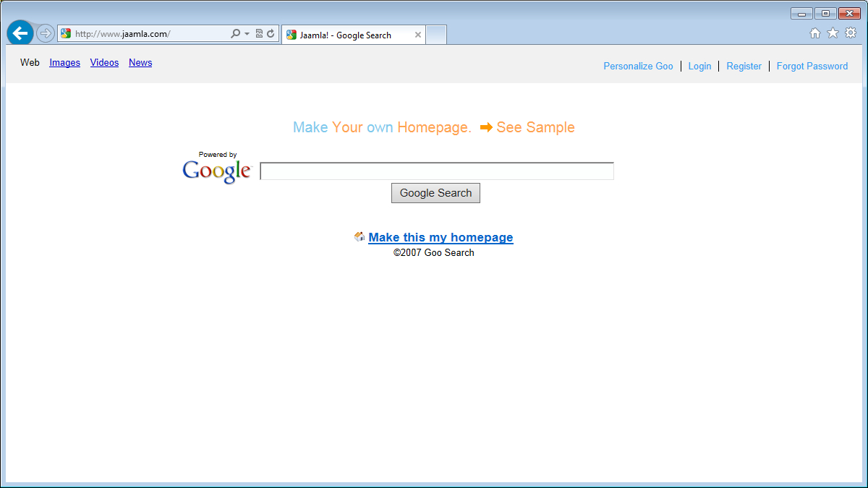The width and height of the screenshot is (868, 488).
Task: Open the See Sample link
Action: [535, 127]
